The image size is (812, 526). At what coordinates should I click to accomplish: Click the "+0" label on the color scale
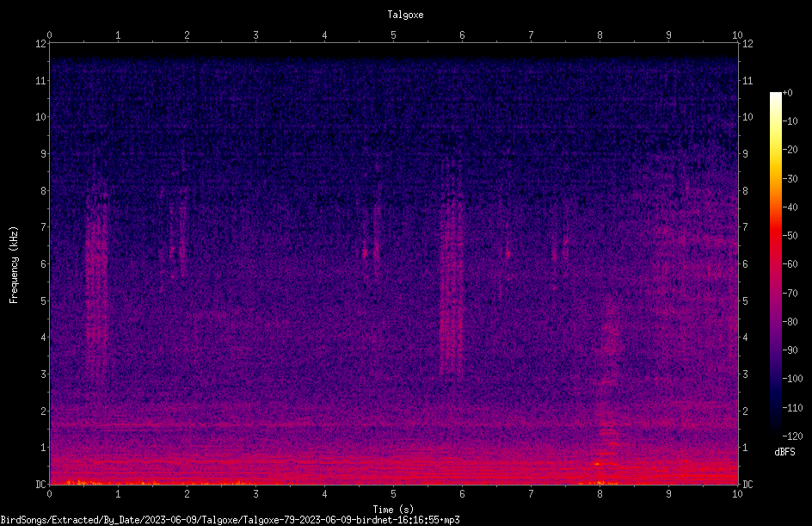[787, 93]
